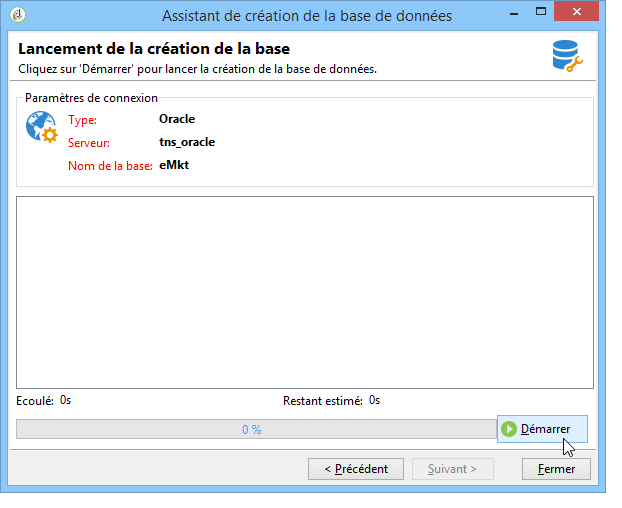Click the 'Nom de la base:' label

110,166
